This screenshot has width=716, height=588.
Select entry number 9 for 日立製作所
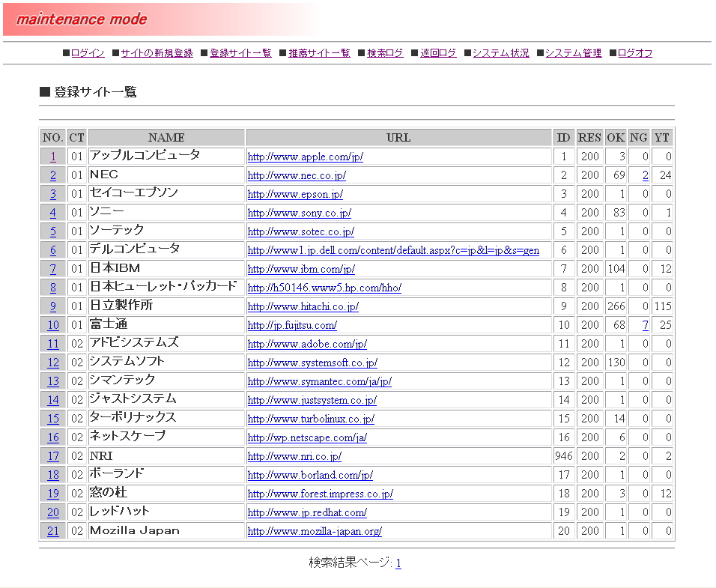53,306
